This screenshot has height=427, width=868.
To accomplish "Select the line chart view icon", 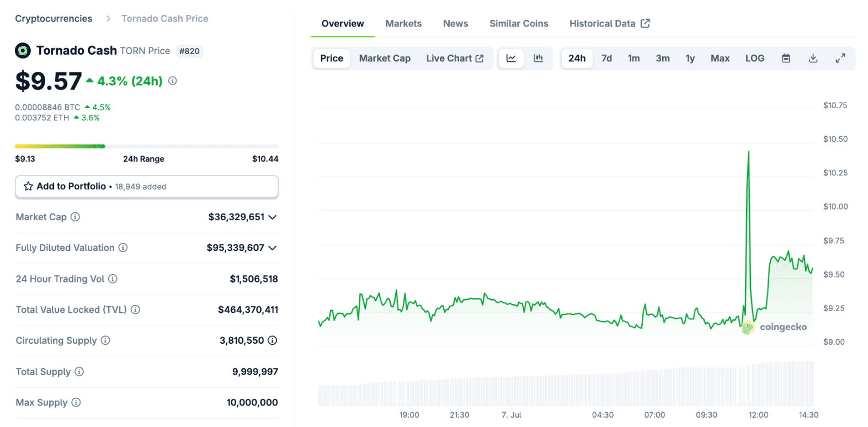I will (x=512, y=58).
